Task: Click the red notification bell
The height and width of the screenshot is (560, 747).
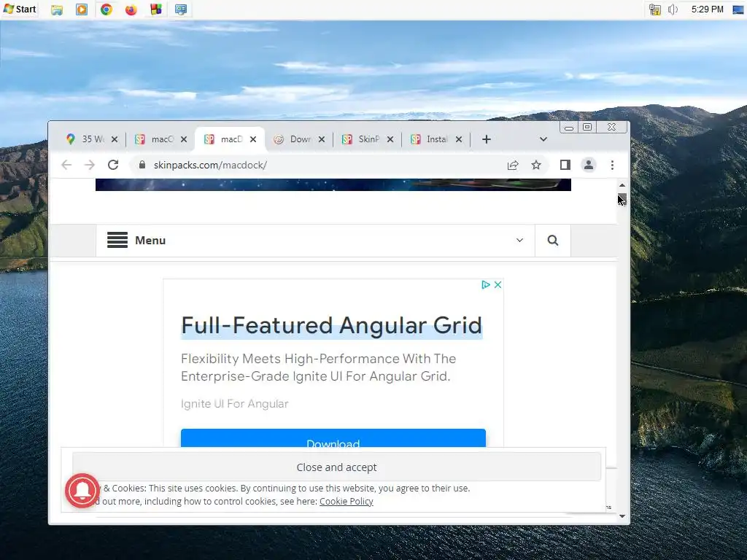Action: pyautogui.click(x=82, y=491)
